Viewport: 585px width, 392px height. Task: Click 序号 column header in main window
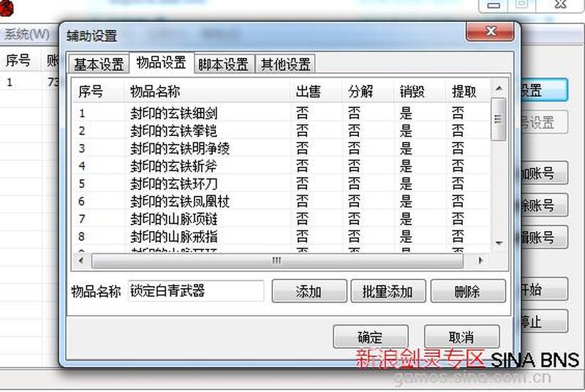(18, 60)
